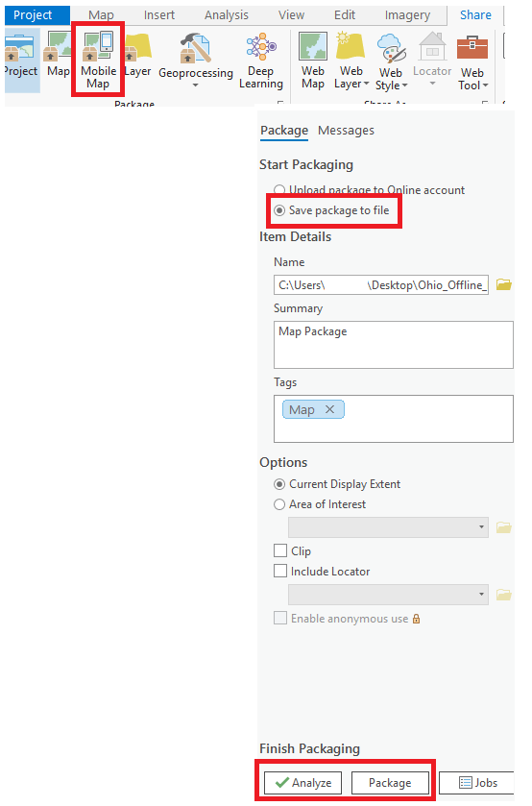The width and height of the screenshot is (532, 806).
Task: Click the Web Map share icon
Action: pyautogui.click(x=312, y=46)
